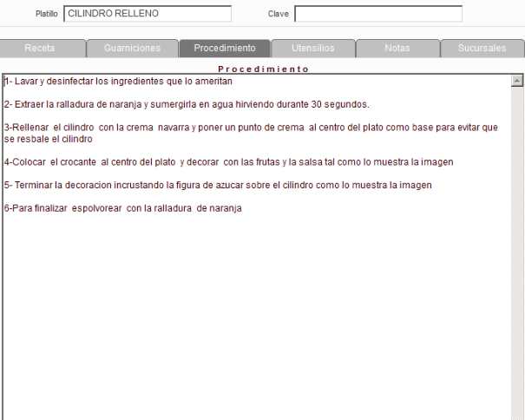Click the scrollbar up arrow in procedure box
The width and height of the screenshot is (525, 420).
pyautogui.click(x=518, y=81)
